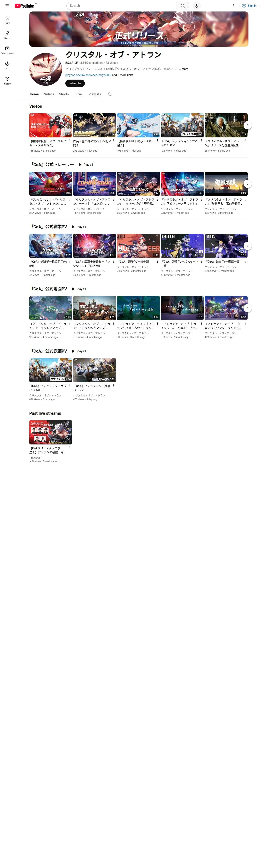Viewport: 263px width, 868px height.
Task: Open options for 格闘家転職 スターブレイカー video
Action: click(x=70, y=141)
